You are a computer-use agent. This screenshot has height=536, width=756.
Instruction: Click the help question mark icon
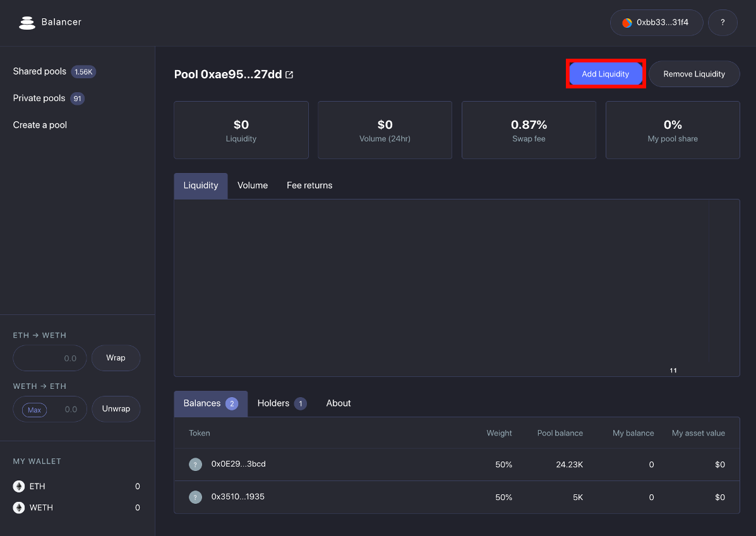tap(723, 22)
